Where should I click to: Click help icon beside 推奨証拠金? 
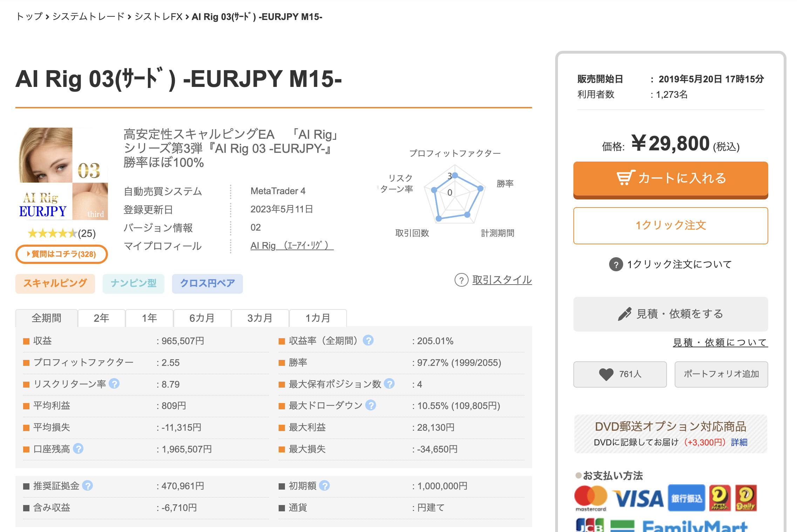tap(88, 486)
